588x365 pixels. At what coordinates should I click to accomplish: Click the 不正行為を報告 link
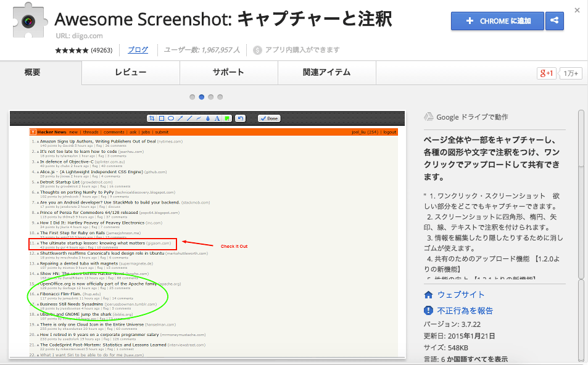click(465, 311)
